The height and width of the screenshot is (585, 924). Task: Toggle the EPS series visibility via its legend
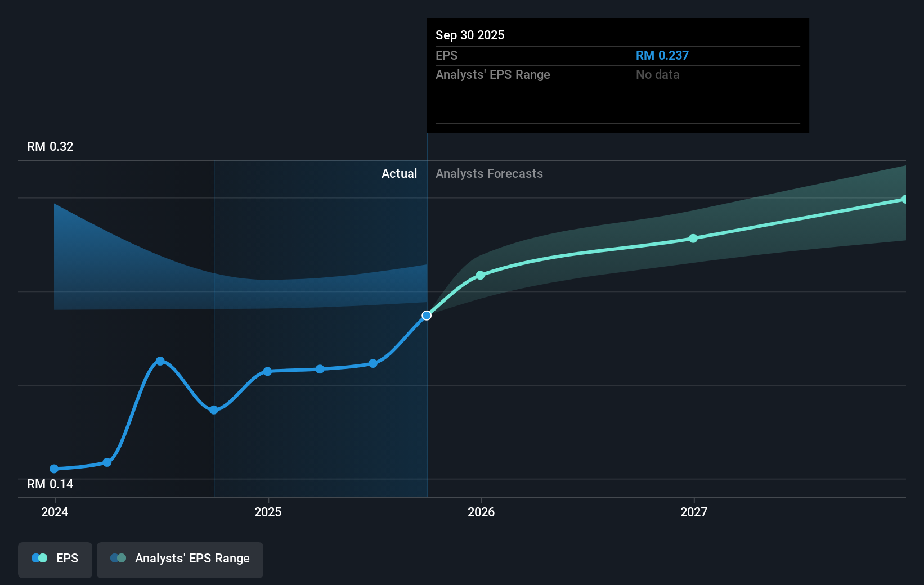(55, 560)
